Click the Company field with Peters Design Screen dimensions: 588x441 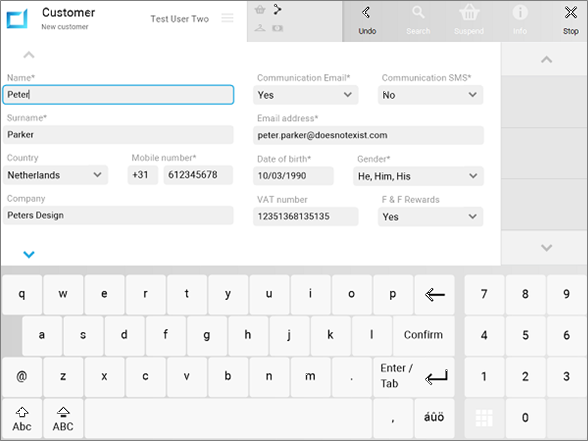coord(118,215)
